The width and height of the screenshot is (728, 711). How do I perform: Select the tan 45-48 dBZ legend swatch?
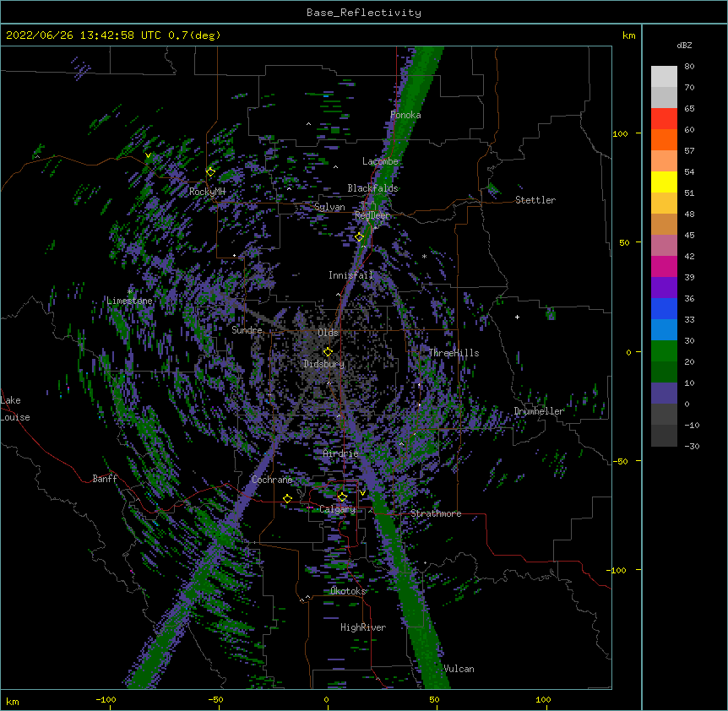(x=664, y=224)
